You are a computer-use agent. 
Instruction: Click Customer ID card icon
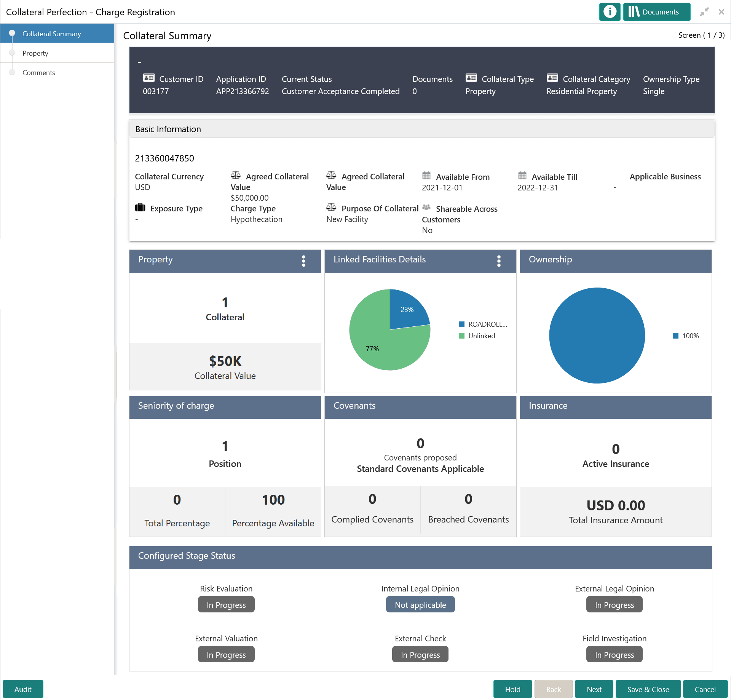[148, 78]
